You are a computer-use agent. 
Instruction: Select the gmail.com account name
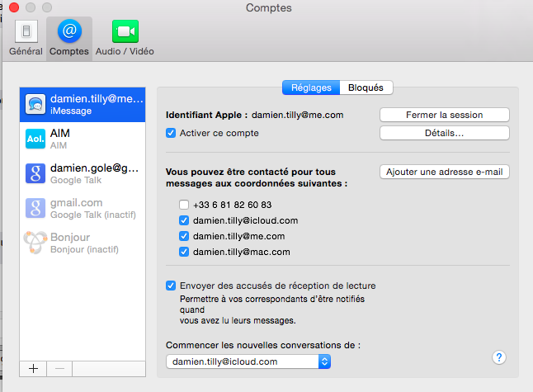[x=77, y=203]
